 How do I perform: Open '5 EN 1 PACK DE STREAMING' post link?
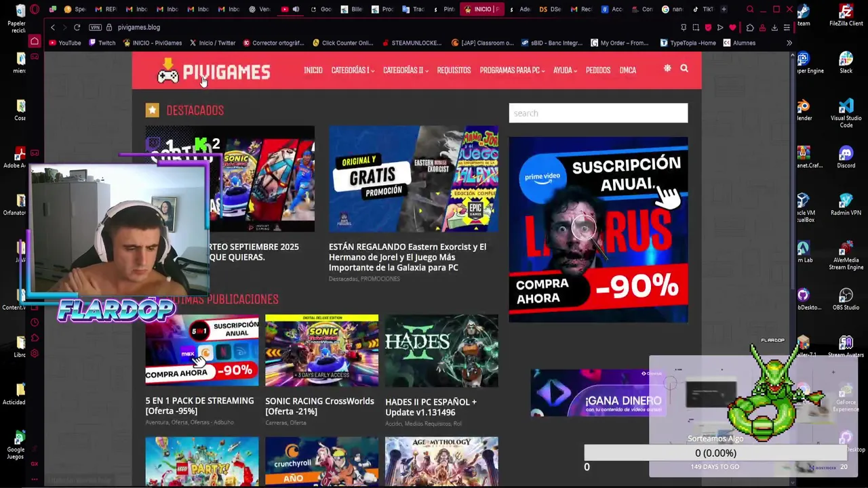(x=199, y=406)
